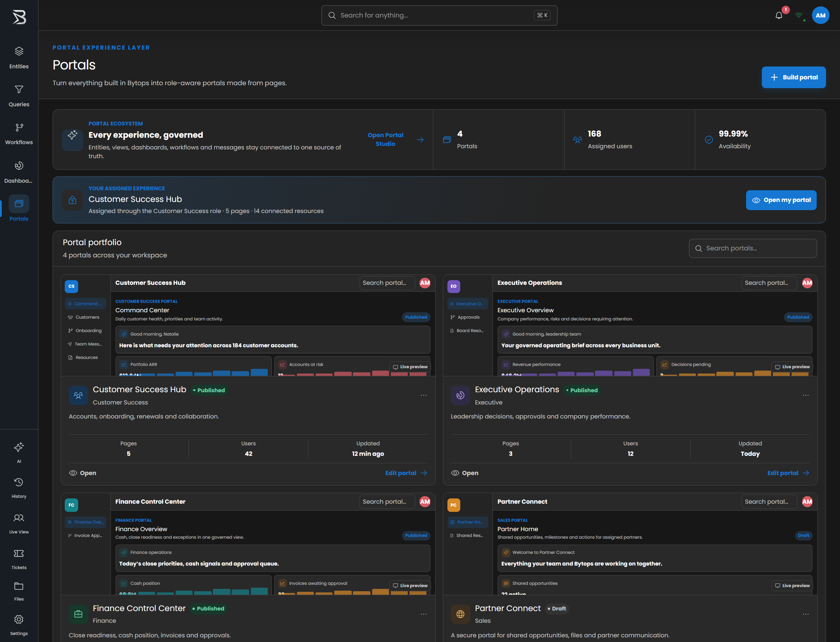Viewport: 840px width, 642px height.
Task: Click Open my portal button
Action: 781,200
